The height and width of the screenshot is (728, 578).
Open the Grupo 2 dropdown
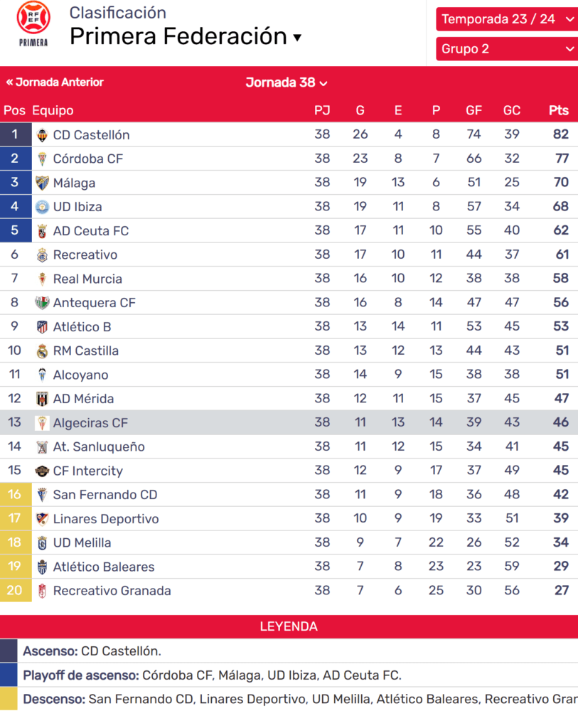pos(506,49)
